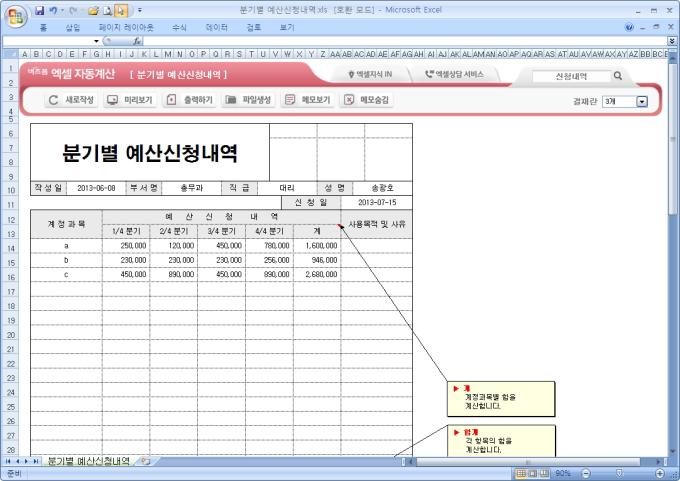Click the 신청내역 search field
This screenshot has width=680, height=481.
(571, 76)
